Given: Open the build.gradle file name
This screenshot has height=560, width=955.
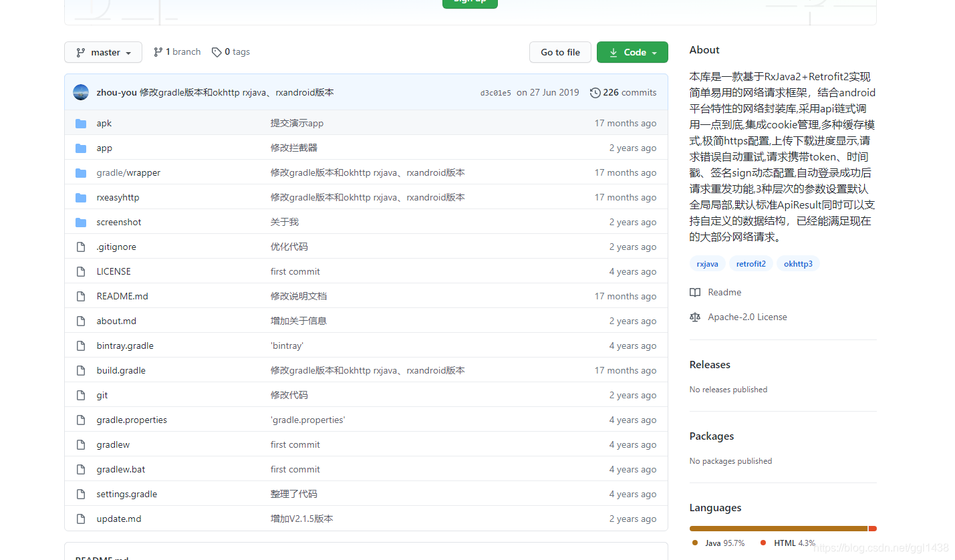Looking at the screenshot, I should 121,370.
